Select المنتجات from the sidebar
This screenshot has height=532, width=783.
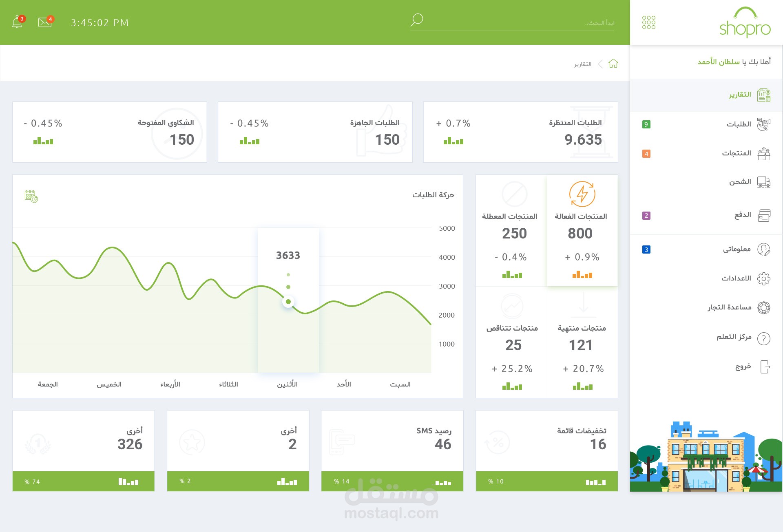coord(736,153)
